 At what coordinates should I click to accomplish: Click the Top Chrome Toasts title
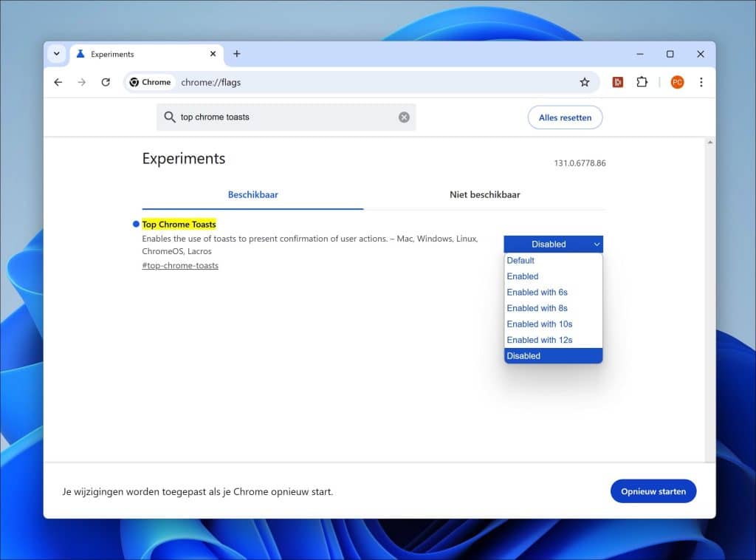[x=179, y=225]
